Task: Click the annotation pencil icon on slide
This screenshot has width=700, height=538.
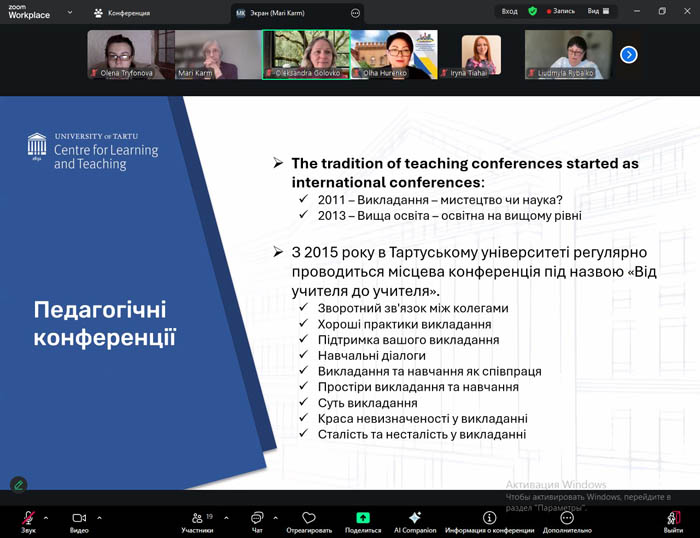Action: coord(18,485)
